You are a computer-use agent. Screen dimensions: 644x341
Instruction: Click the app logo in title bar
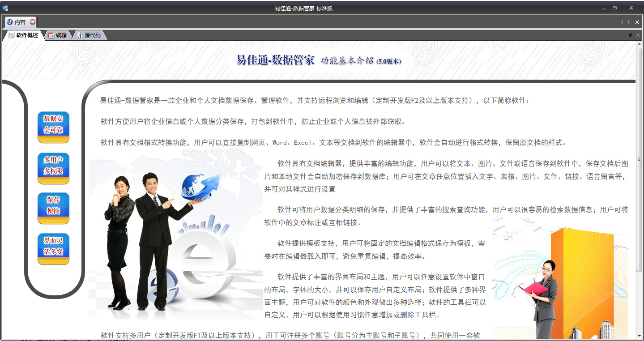5,8
